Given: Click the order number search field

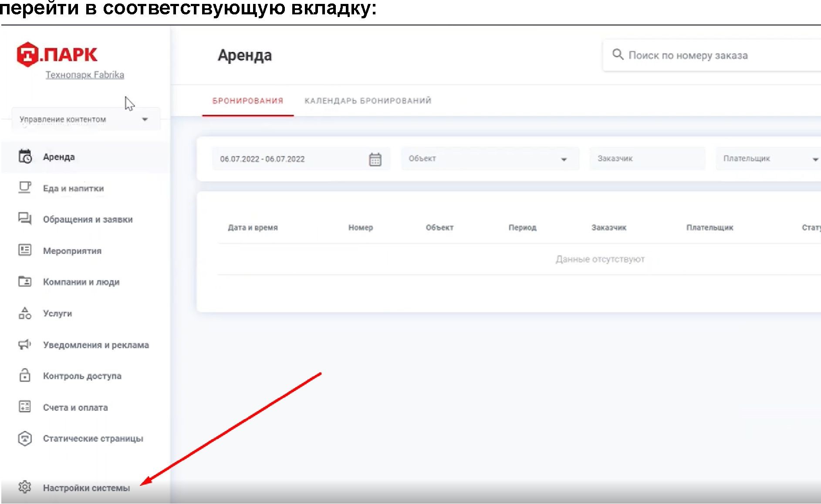Looking at the screenshot, I should 714,56.
